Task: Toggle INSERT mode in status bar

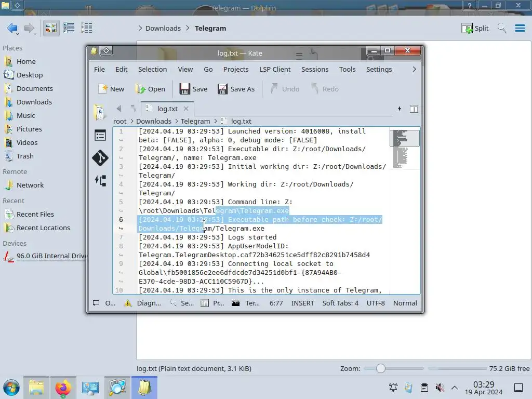Action: 303,303
